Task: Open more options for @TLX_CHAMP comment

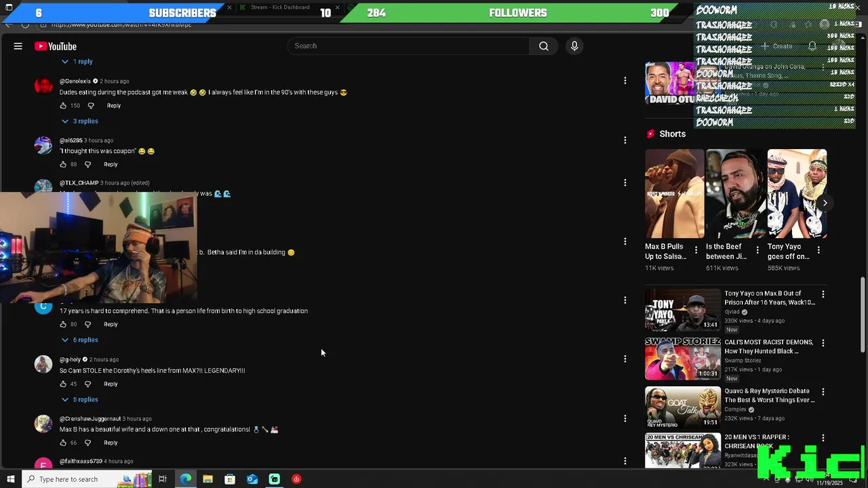Action: [625, 182]
